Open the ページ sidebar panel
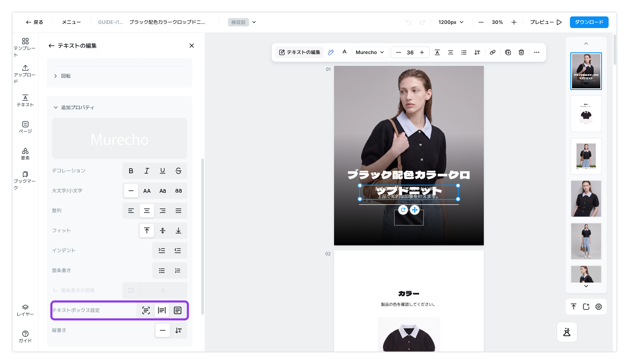 tap(25, 127)
